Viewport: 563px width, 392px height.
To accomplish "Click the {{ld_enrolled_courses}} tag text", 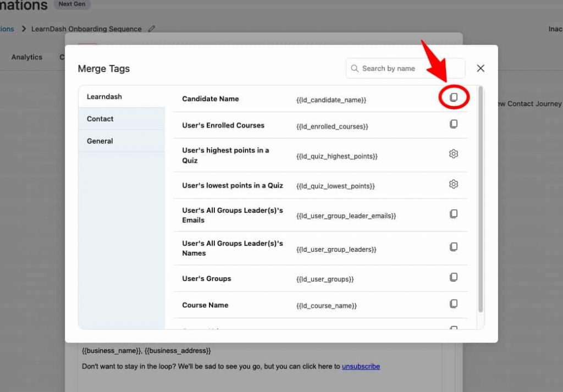I will [x=332, y=126].
